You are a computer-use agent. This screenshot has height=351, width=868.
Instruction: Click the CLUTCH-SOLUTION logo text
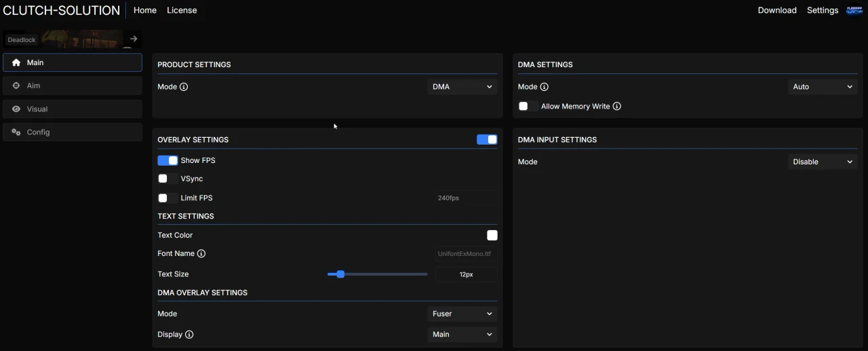click(62, 10)
